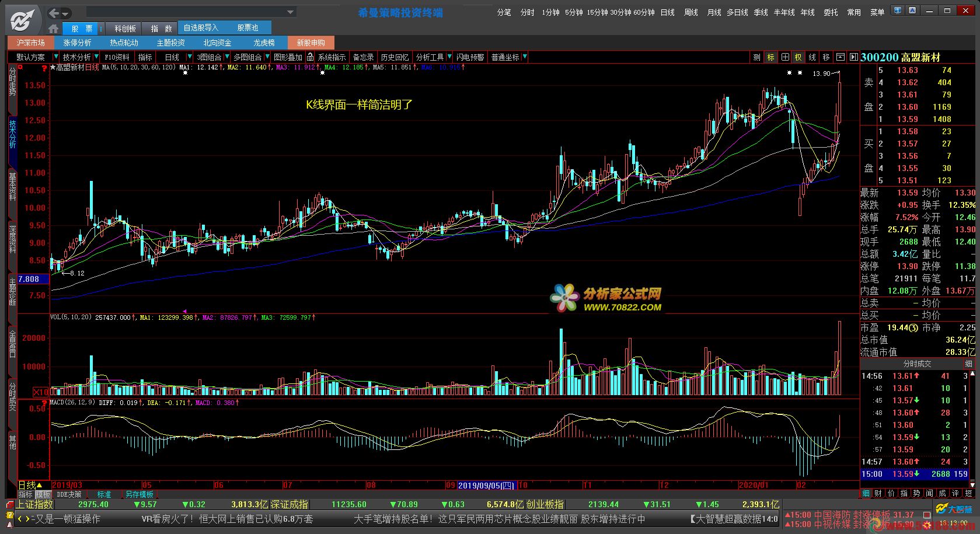
Task: Open the 日线 period dropdown arrow
Action: pos(190,57)
